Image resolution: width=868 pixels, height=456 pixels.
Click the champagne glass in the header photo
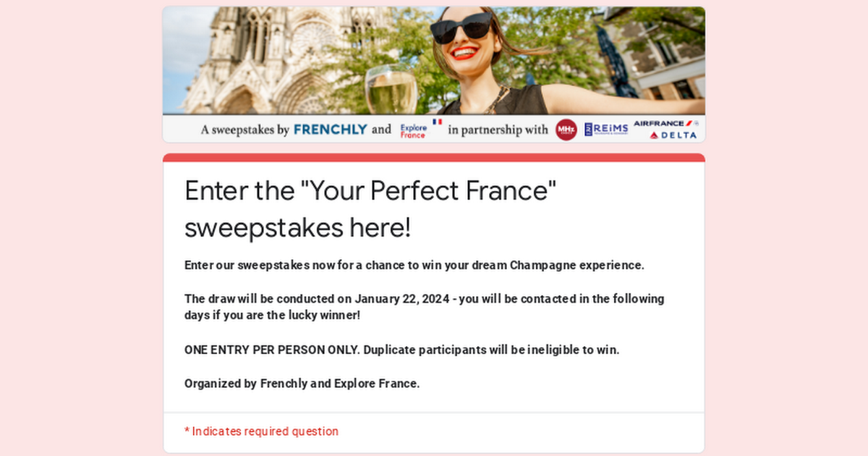[391, 89]
